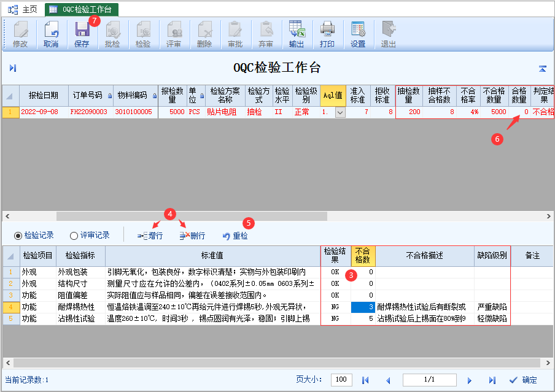This screenshot has width=555, height=392.
Task: Open 设置 settings from the toolbar
Action: pyautogui.click(x=358, y=34)
